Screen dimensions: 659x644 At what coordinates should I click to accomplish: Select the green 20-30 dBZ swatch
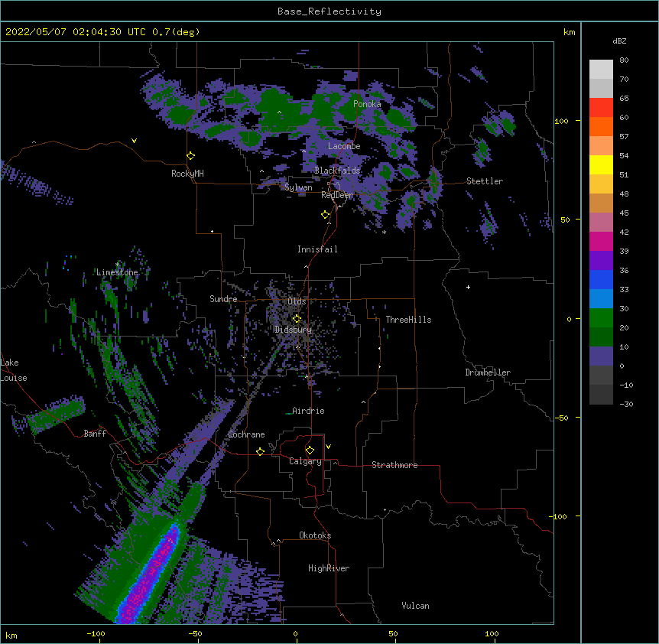[x=601, y=318]
